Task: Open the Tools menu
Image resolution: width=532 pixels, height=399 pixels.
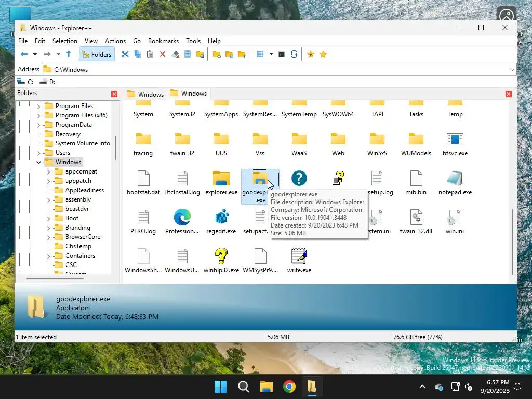Action: tap(193, 41)
